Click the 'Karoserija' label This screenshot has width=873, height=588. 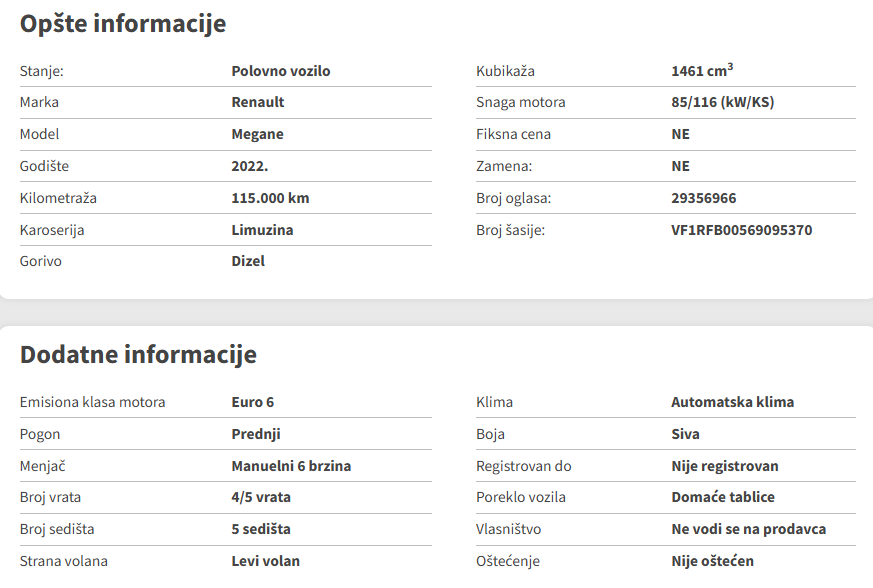click(52, 230)
